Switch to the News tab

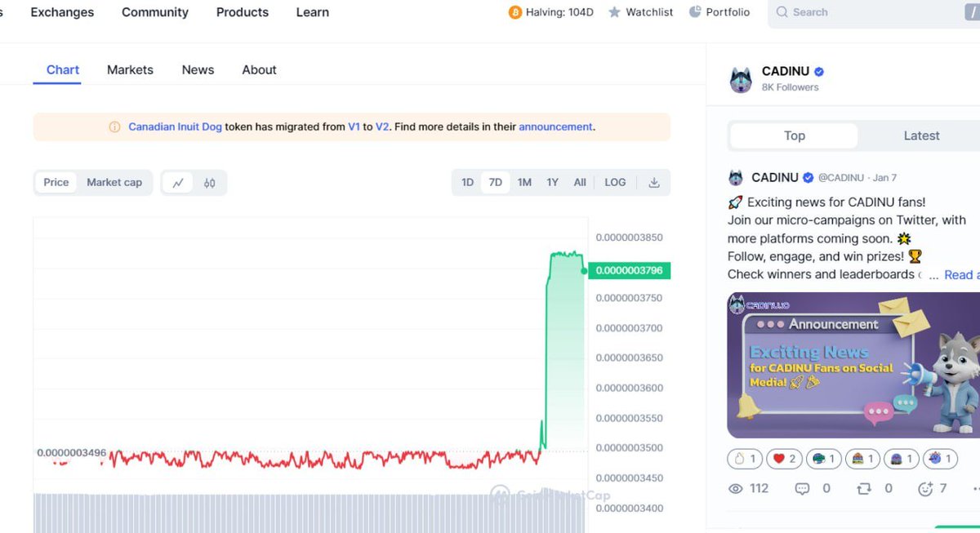pos(198,70)
